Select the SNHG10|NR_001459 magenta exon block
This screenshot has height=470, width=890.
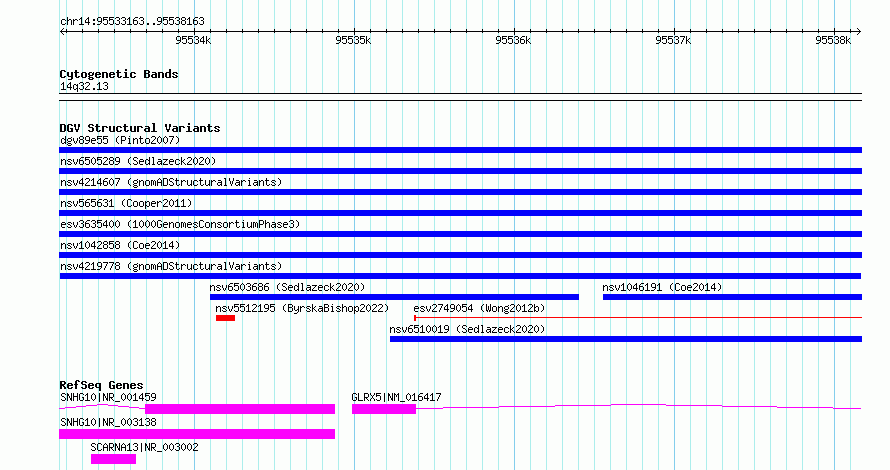coord(240,409)
